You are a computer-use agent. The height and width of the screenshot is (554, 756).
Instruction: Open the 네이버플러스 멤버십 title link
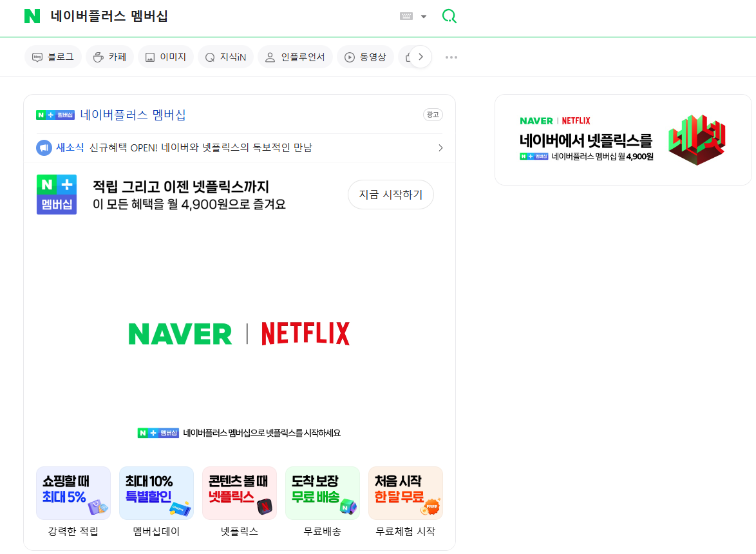click(133, 115)
